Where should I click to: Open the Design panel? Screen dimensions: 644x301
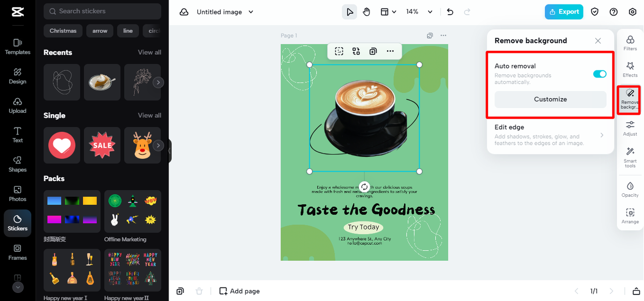coord(18,76)
